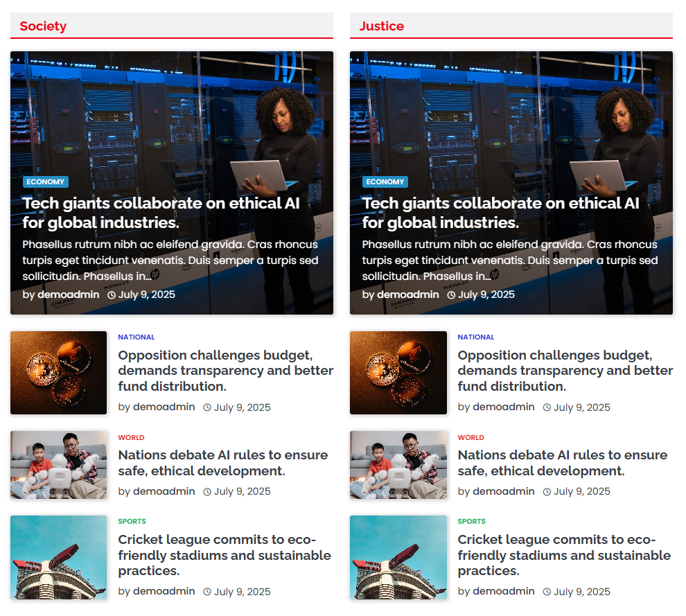Click July 9, 2025 under Justice Cricket article

click(582, 592)
